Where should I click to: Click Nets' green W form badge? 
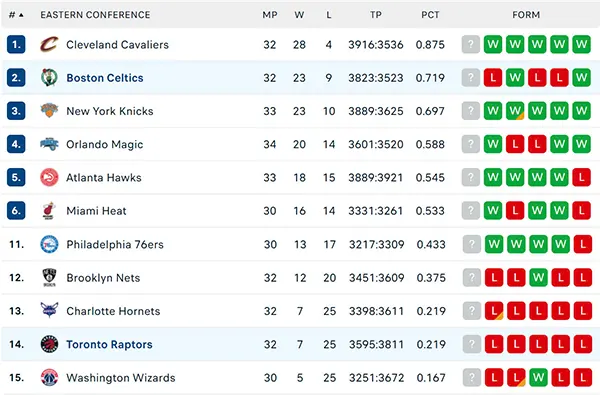point(538,277)
